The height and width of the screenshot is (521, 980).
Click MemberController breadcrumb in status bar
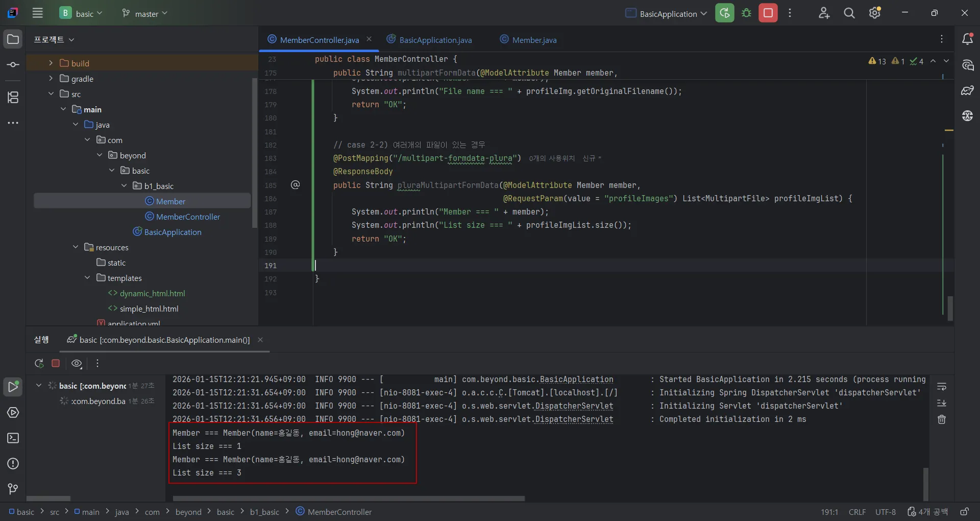(x=334, y=512)
